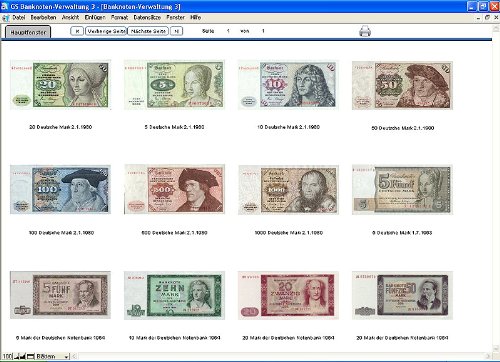Jump to the first page with the |< button
500x362 pixels.
(x=77, y=31)
